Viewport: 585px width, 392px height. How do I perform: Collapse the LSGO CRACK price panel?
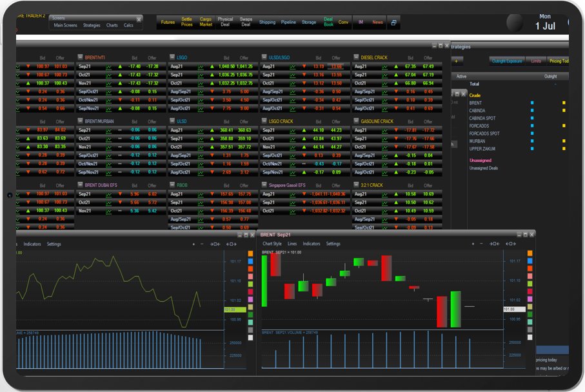(264, 121)
